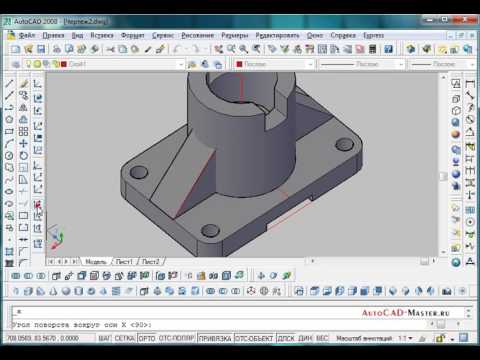The width and height of the screenshot is (480, 360).
Task: Click the Create Camera icon
Action: point(447,291)
